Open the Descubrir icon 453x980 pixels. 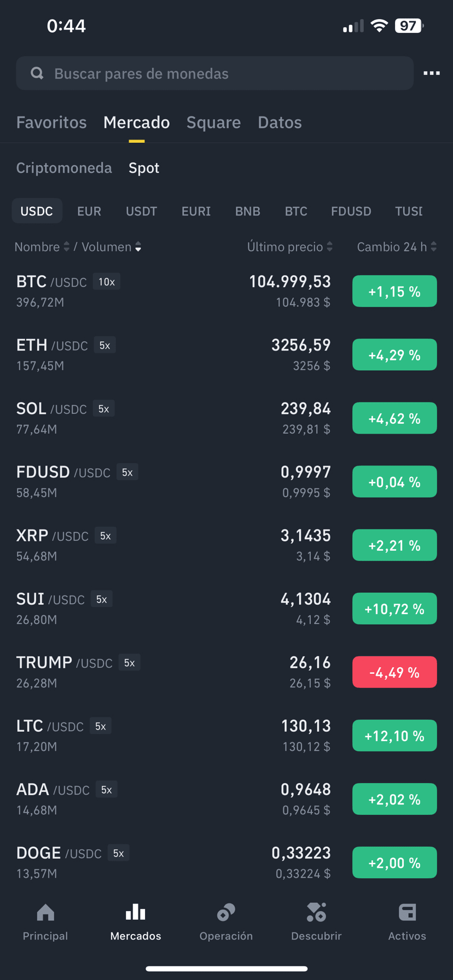pos(316,912)
